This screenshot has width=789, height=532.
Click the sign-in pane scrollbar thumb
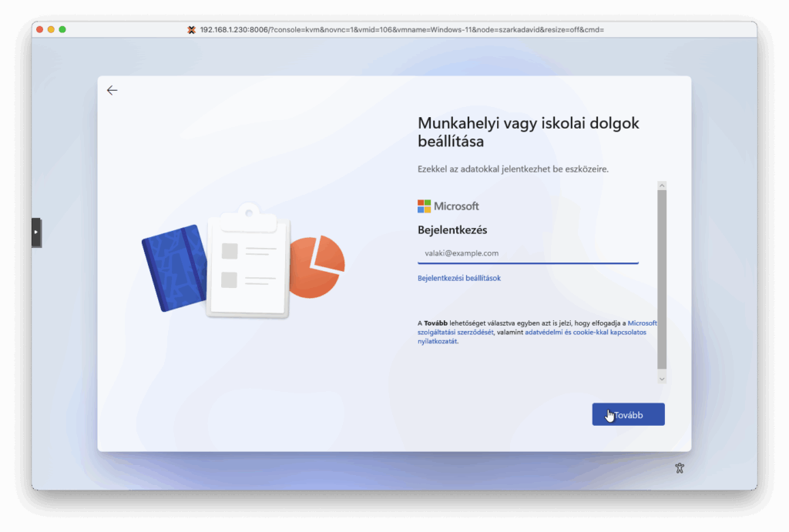(662, 279)
